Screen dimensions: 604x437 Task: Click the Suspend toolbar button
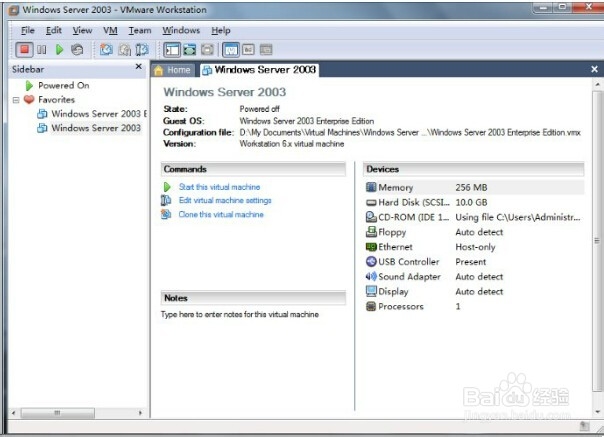[42, 50]
